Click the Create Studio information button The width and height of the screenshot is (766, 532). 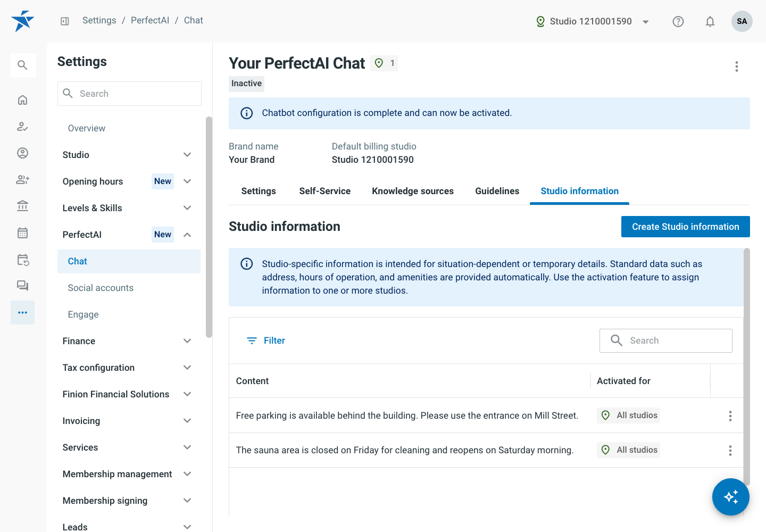pyautogui.click(x=685, y=227)
